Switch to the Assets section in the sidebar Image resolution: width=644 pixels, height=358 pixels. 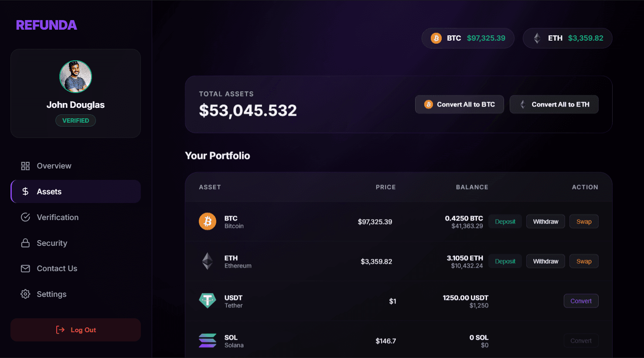[49, 191]
